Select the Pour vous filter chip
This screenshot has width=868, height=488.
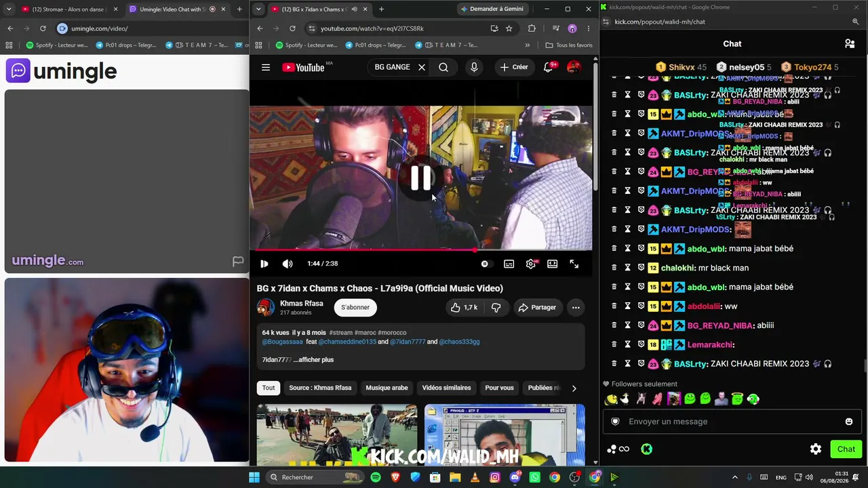click(499, 388)
